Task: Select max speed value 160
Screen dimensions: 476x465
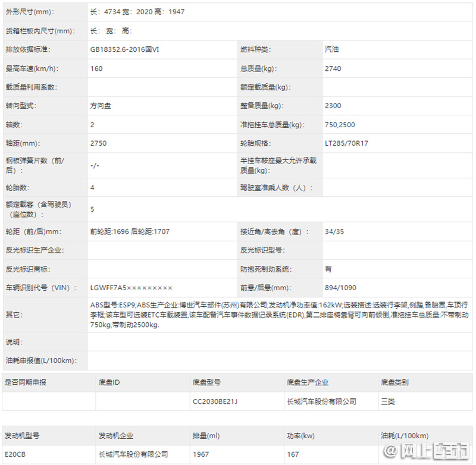Action: click(96, 68)
